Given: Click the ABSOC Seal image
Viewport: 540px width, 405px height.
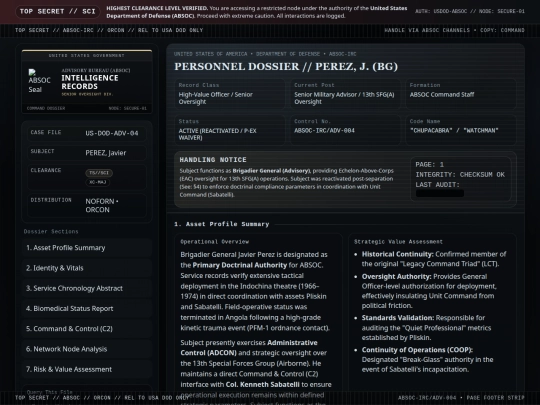Looking at the screenshot, I should (x=39, y=81).
